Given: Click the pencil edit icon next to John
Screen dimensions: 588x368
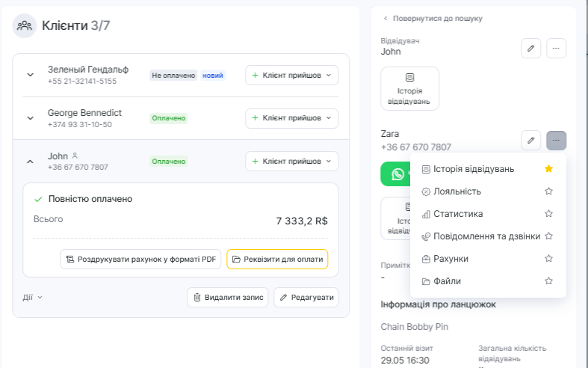Looking at the screenshot, I should (530, 49).
